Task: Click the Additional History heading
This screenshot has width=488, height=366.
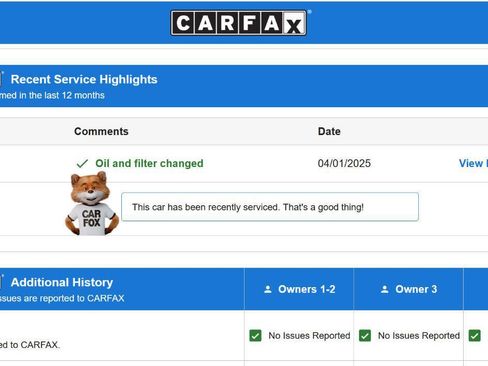Action: 62,282
